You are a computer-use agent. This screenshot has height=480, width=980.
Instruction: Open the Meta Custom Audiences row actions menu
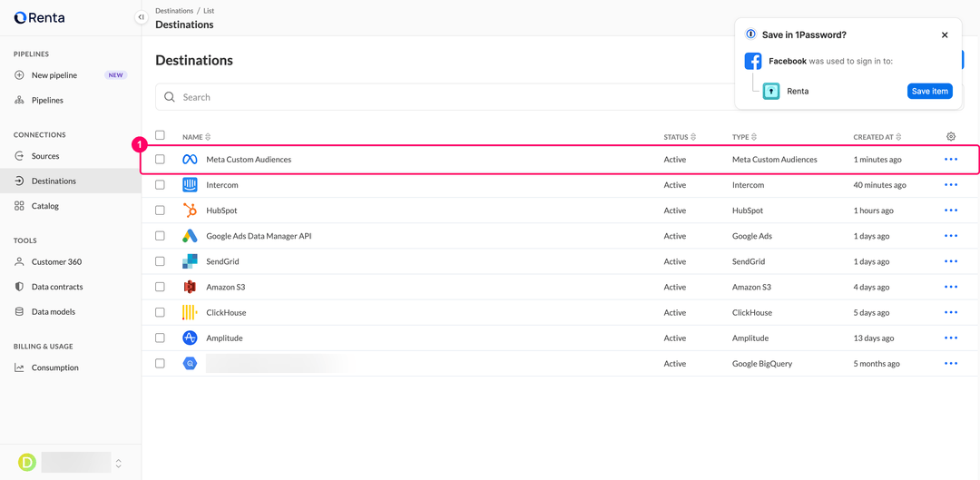point(951,160)
